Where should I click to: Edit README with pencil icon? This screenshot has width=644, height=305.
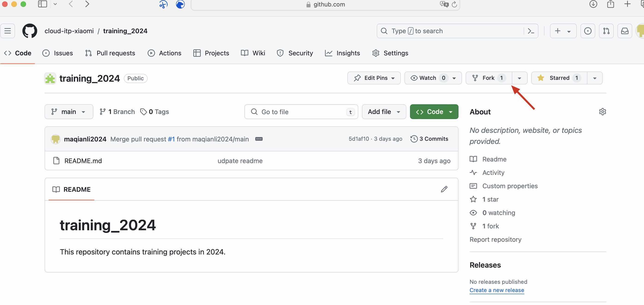(x=444, y=189)
